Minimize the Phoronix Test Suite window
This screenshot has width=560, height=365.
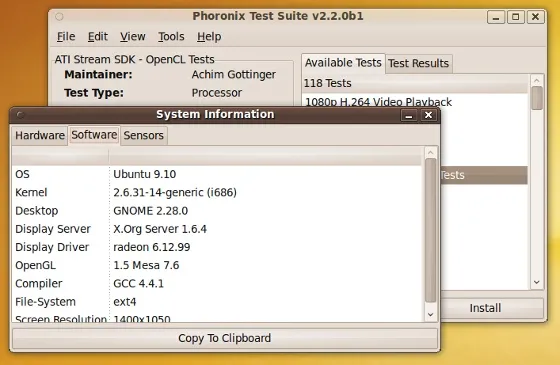click(496, 17)
